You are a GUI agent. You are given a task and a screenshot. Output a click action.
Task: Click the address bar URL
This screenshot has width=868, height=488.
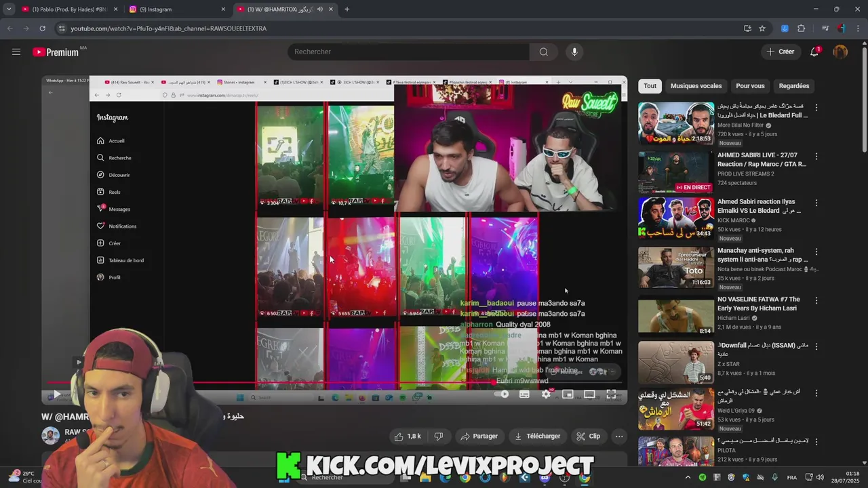pyautogui.click(x=169, y=28)
